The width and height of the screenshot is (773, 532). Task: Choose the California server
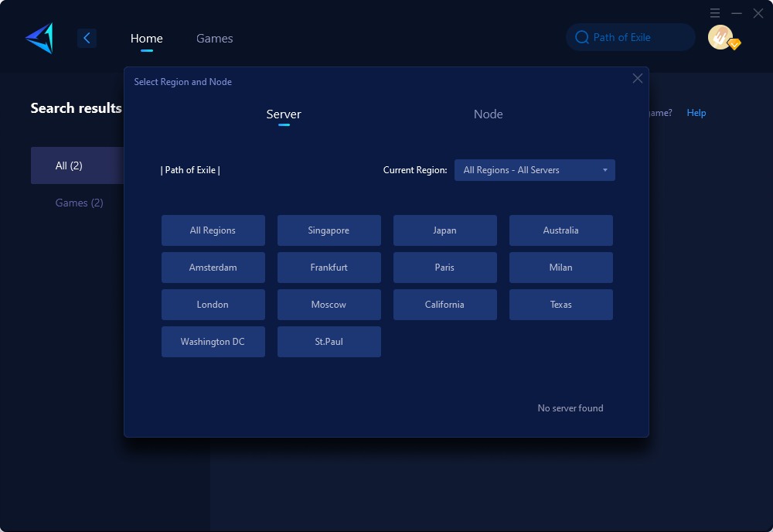(x=444, y=305)
